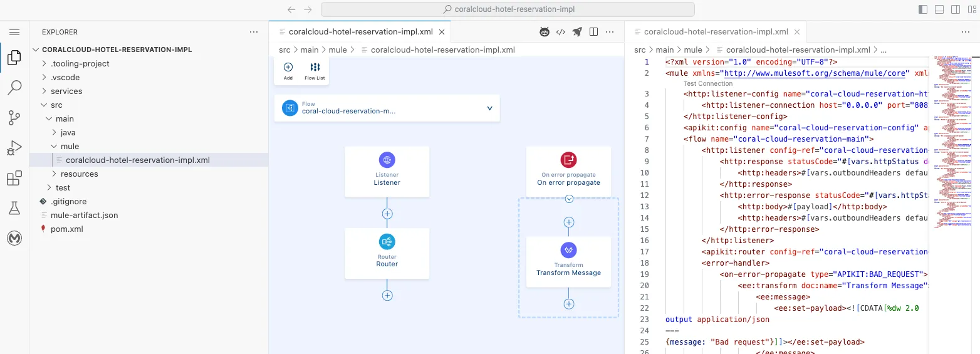Viewport: 980px width, 354px height.
Task: Show XML source with code icon
Action: click(561, 32)
